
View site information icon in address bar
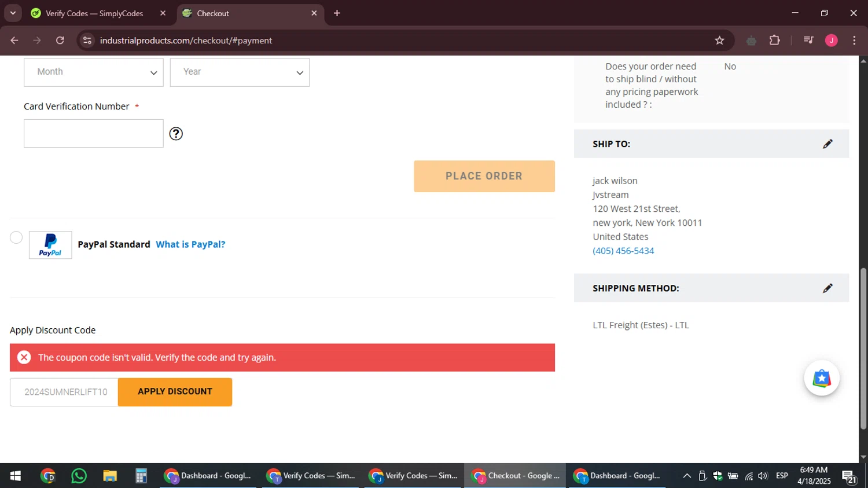click(87, 41)
